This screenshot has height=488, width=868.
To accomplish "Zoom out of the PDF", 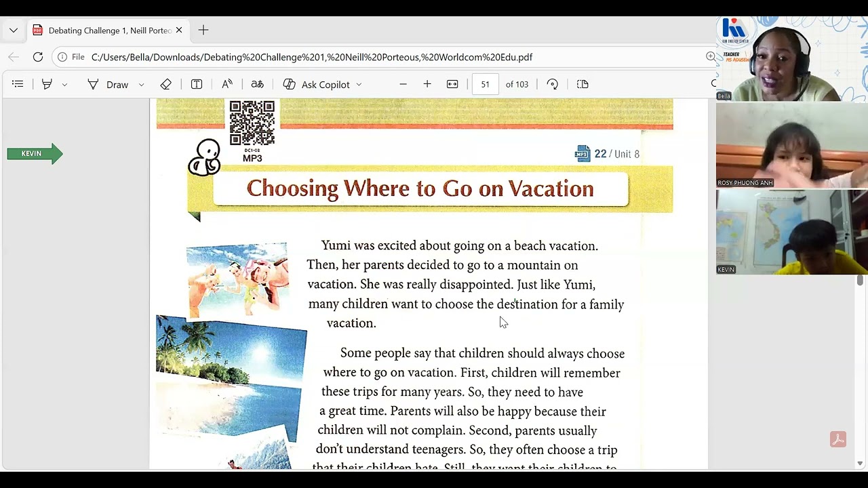I will pyautogui.click(x=403, y=84).
